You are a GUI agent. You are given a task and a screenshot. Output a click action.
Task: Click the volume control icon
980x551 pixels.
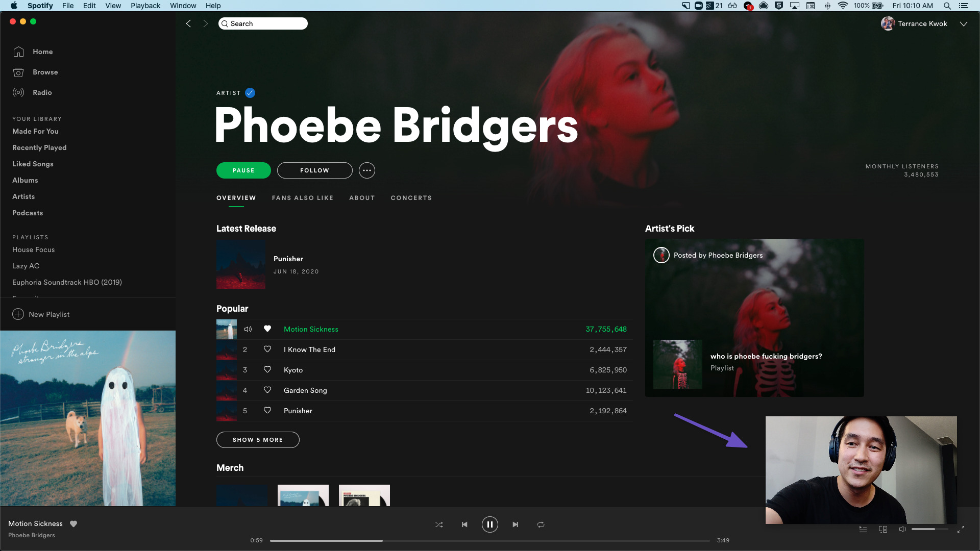[x=902, y=530]
